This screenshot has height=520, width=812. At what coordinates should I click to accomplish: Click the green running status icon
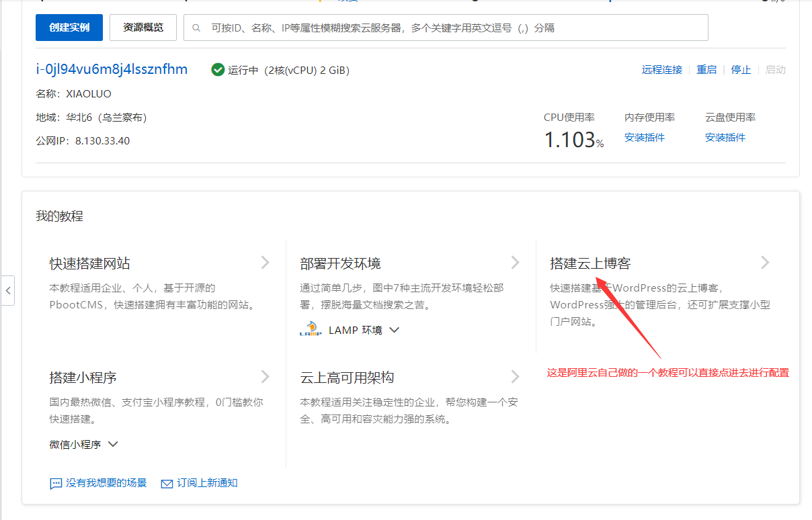(218, 70)
